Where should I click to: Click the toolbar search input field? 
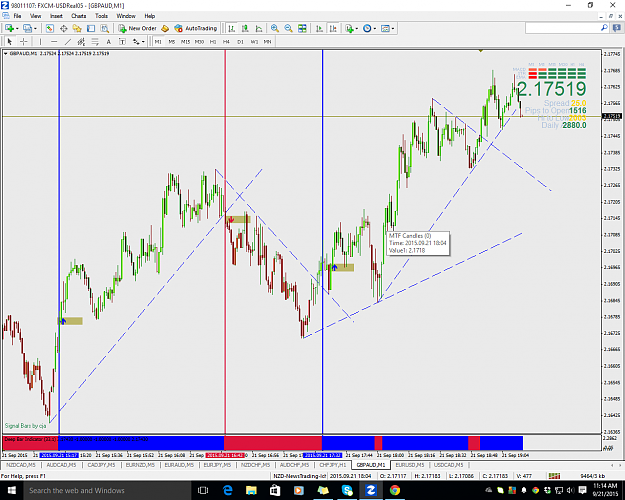[x=562, y=28]
